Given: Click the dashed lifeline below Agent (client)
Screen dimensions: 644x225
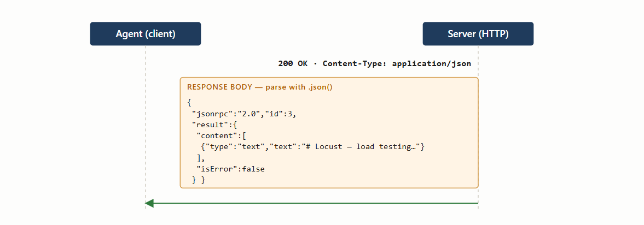Looking at the screenshot, I should pyautogui.click(x=146, y=123).
